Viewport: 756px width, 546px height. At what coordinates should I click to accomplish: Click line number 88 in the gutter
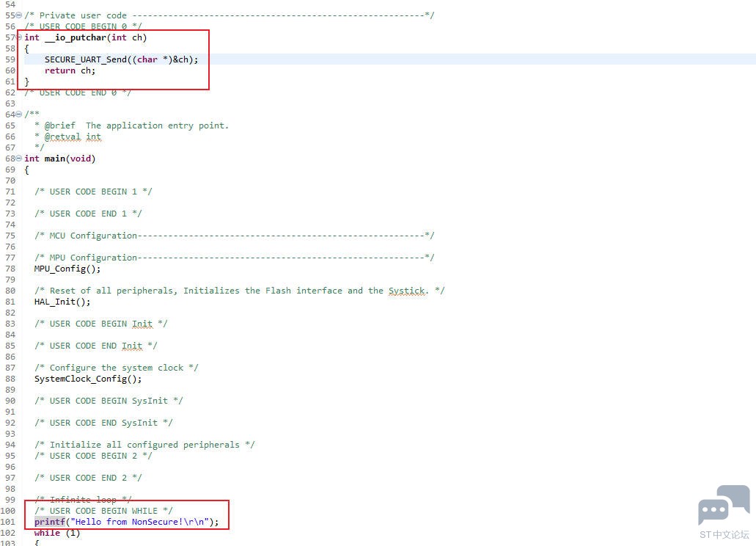[x=10, y=379]
